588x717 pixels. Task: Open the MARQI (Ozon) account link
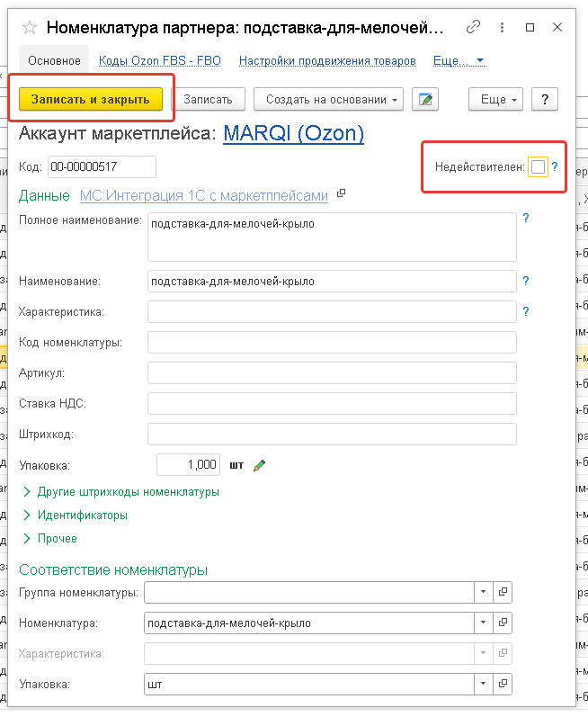coord(293,133)
